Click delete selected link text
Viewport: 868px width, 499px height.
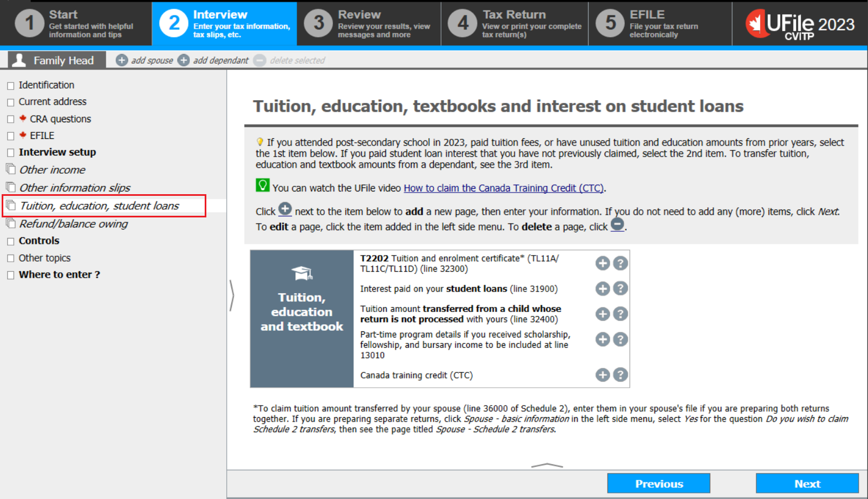[298, 60]
